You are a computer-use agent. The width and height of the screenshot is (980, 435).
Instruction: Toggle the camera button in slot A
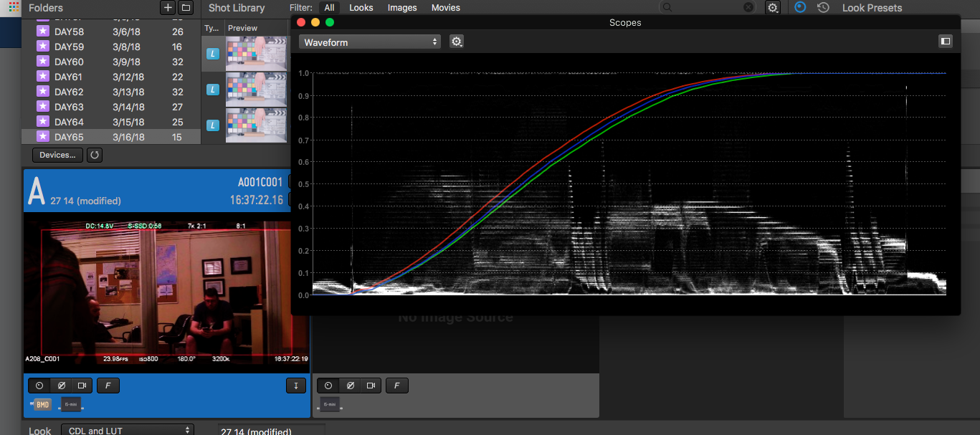tap(82, 386)
